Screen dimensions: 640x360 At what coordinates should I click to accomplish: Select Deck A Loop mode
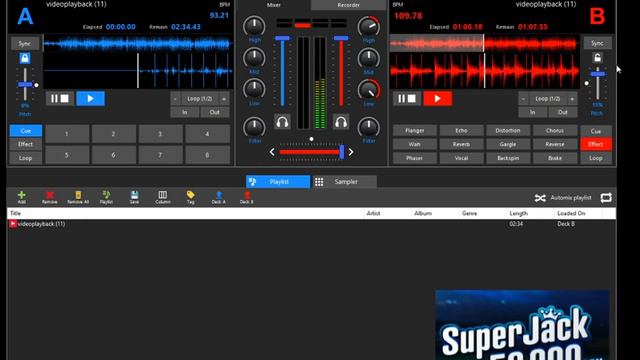tap(25, 158)
